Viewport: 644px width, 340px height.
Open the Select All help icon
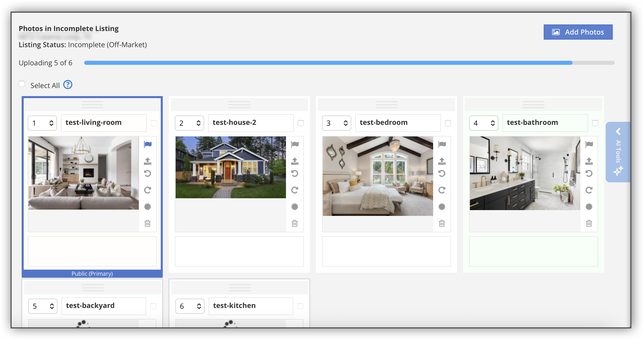68,85
